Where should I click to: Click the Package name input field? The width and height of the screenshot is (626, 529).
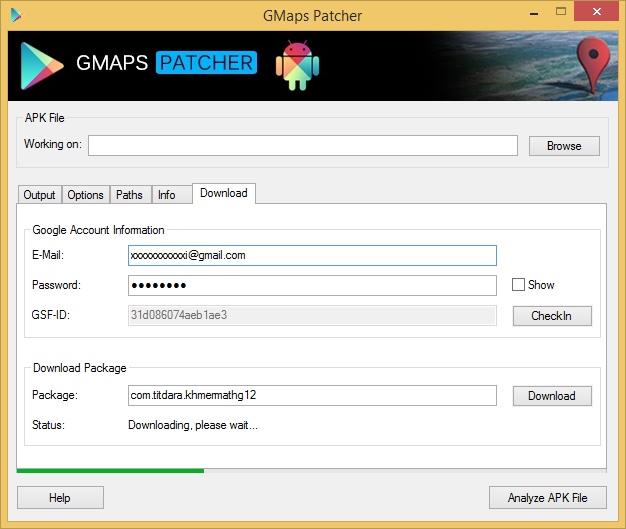coord(312,395)
